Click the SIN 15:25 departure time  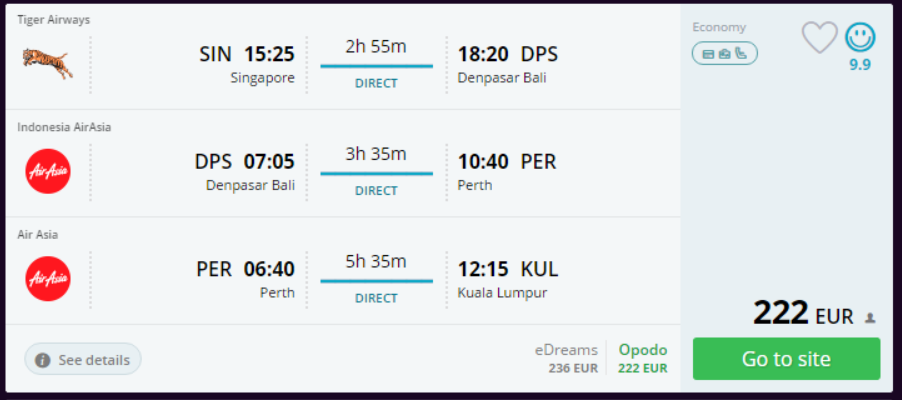[247, 54]
